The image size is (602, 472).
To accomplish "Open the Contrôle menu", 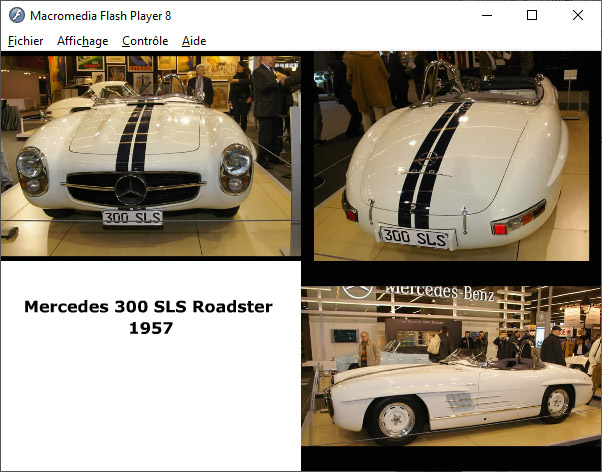I will pyautogui.click(x=145, y=41).
